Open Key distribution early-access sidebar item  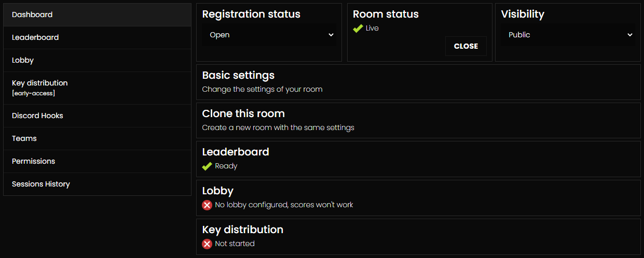97,88
